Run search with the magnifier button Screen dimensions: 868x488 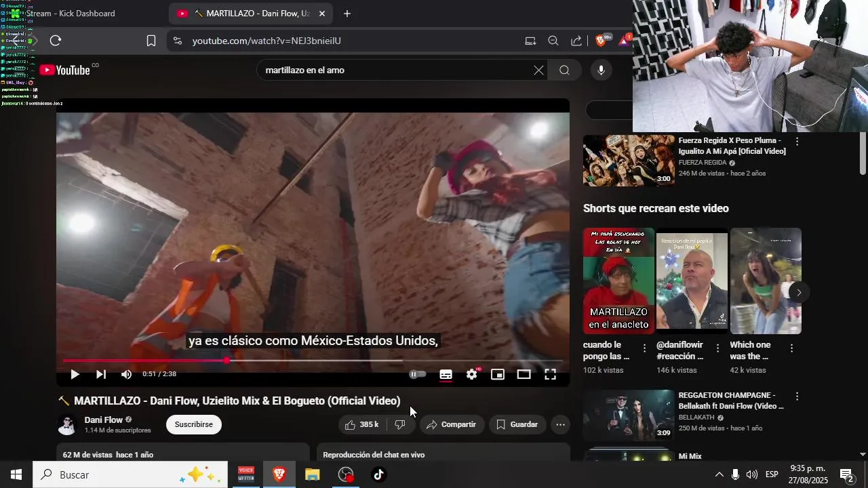pyautogui.click(x=565, y=70)
